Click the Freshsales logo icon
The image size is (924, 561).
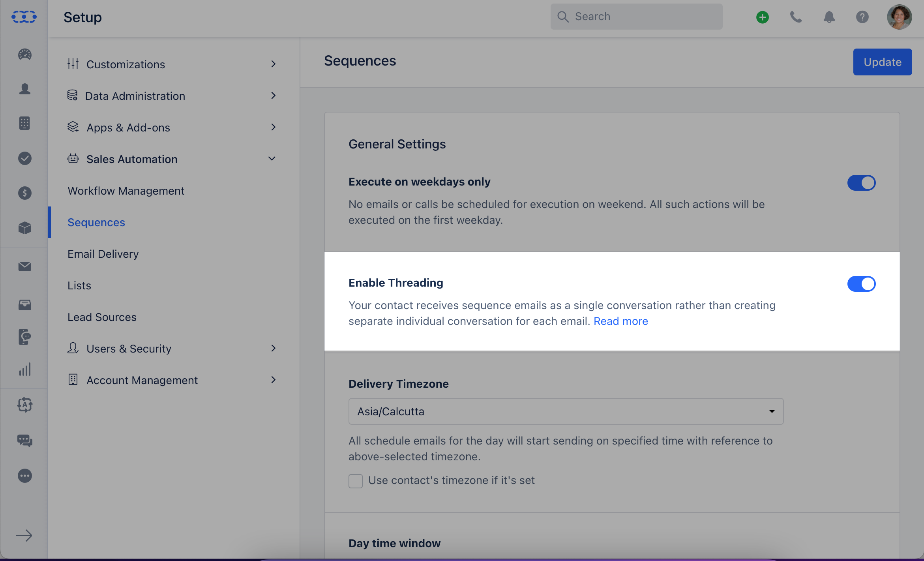click(x=24, y=17)
